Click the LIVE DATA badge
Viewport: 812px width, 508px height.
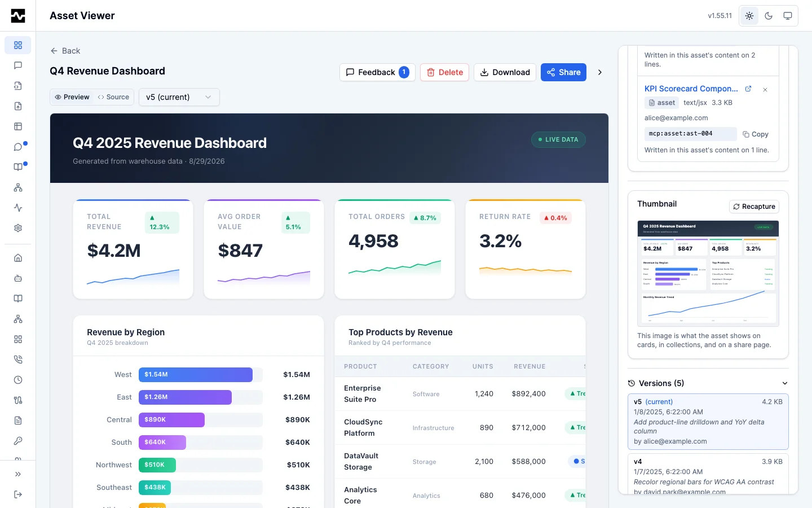558,139
